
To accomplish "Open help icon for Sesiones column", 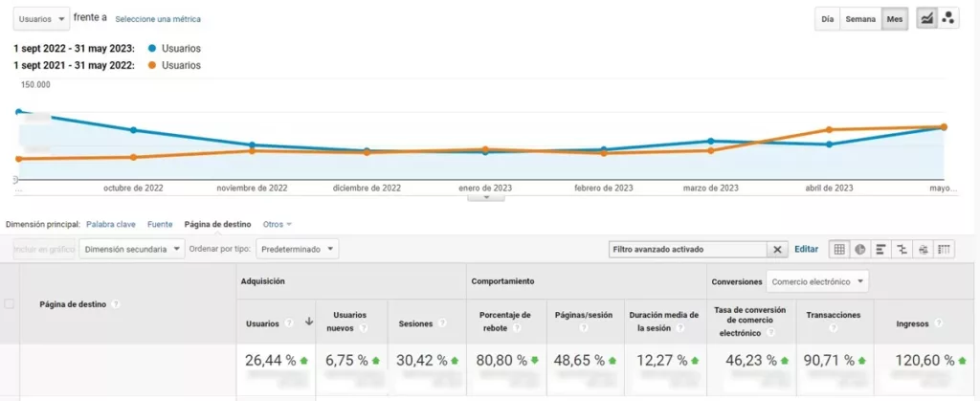I will tap(442, 323).
